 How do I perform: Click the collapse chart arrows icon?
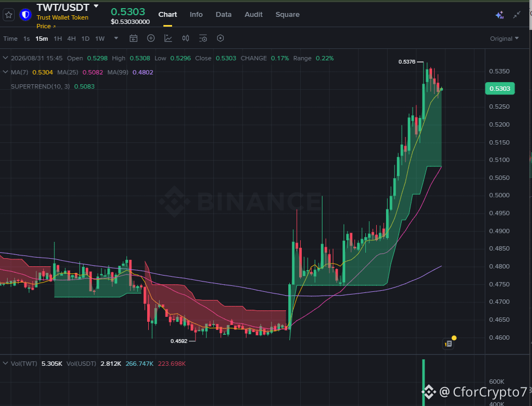point(517,15)
